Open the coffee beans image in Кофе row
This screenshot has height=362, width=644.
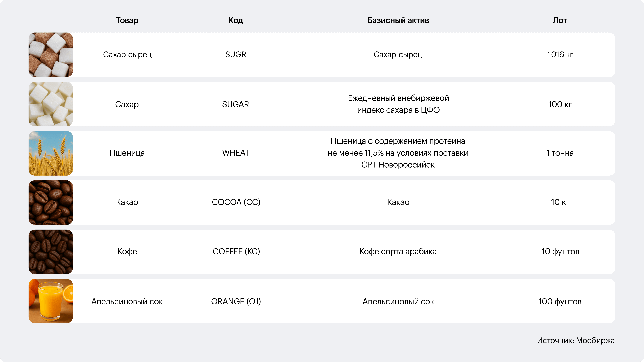click(51, 252)
